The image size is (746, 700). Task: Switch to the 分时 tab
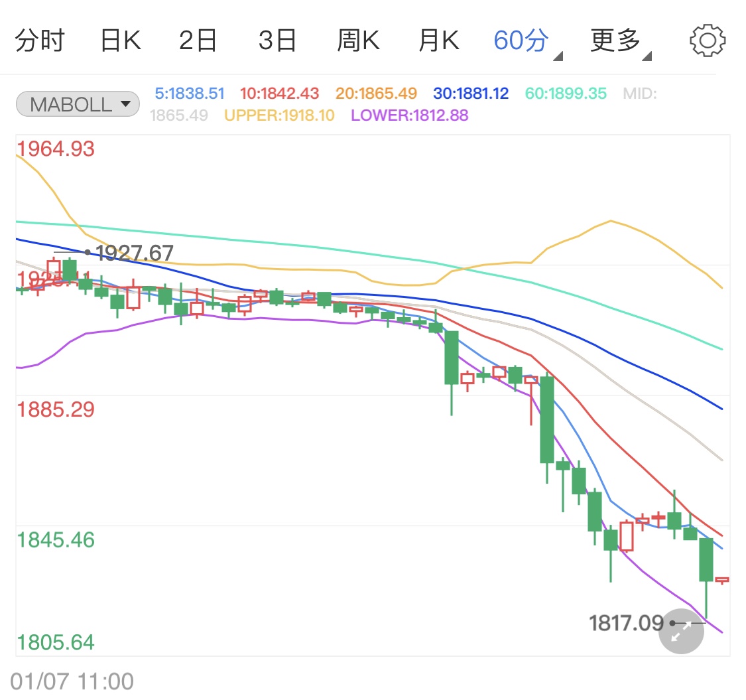point(40,40)
